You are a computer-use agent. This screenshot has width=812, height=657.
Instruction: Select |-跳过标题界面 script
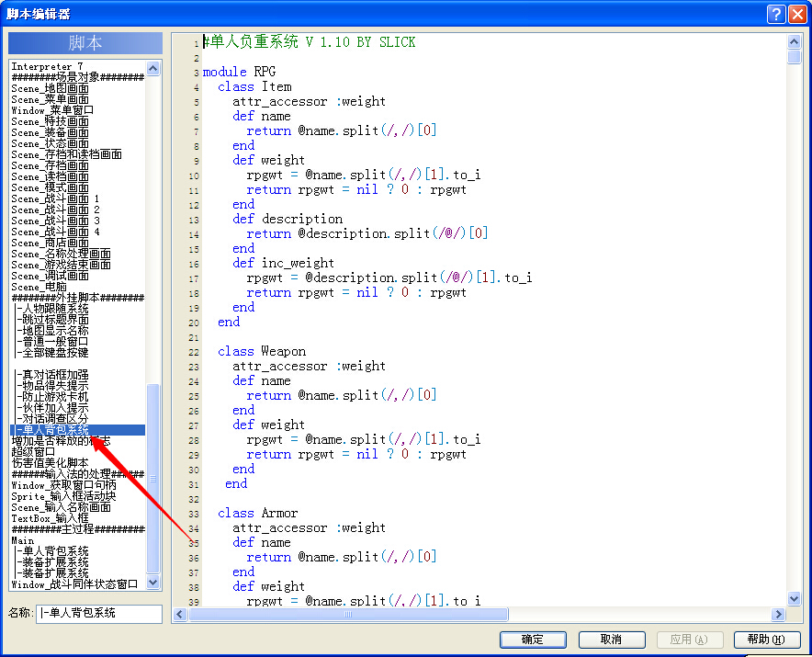(x=52, y=320)
